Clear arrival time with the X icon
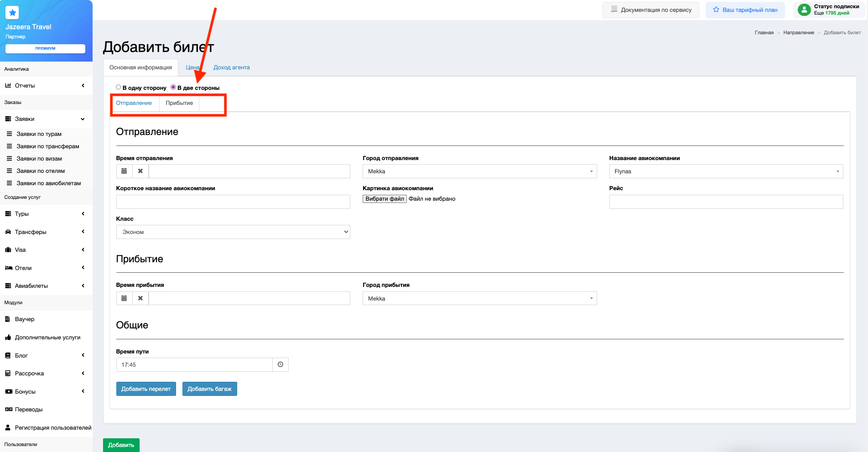 tap(140, 298)
